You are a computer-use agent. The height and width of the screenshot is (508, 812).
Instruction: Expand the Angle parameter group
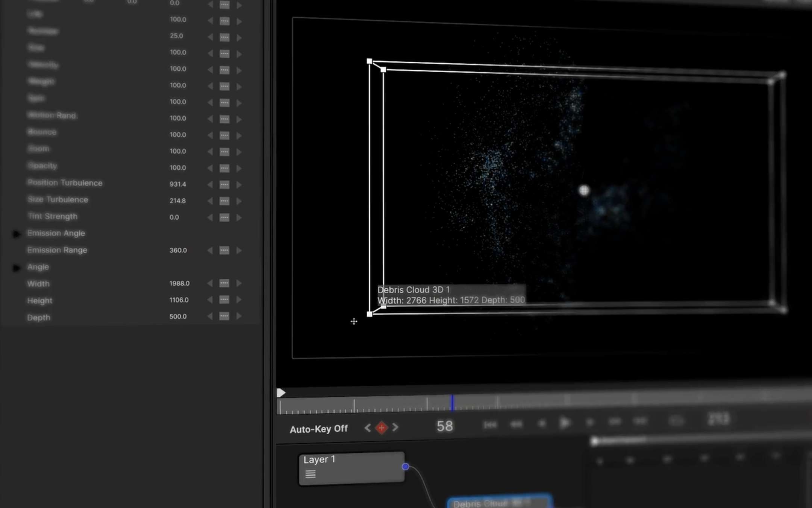point(16,268)
